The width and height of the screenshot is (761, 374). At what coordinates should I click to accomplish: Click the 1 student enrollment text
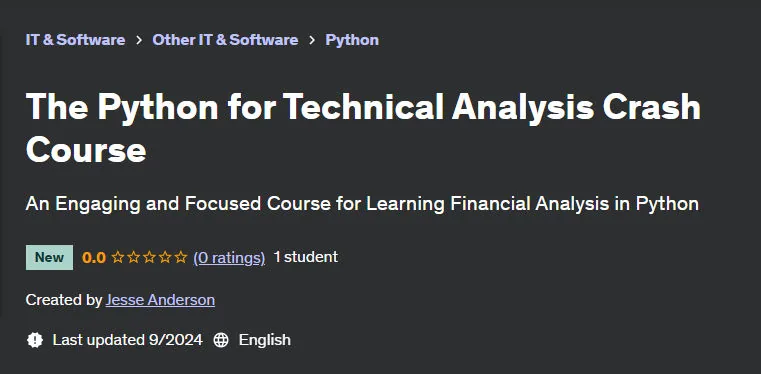(x=306, y=257)
